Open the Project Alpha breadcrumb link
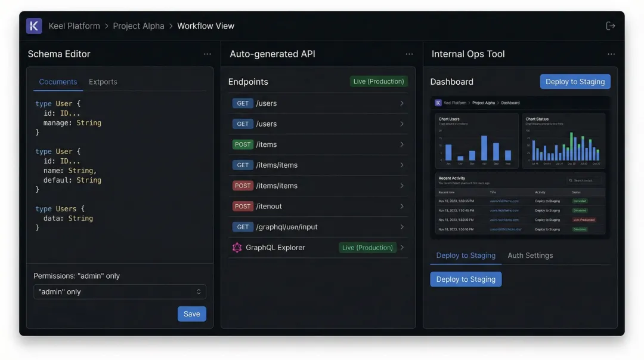 [138, 25]
